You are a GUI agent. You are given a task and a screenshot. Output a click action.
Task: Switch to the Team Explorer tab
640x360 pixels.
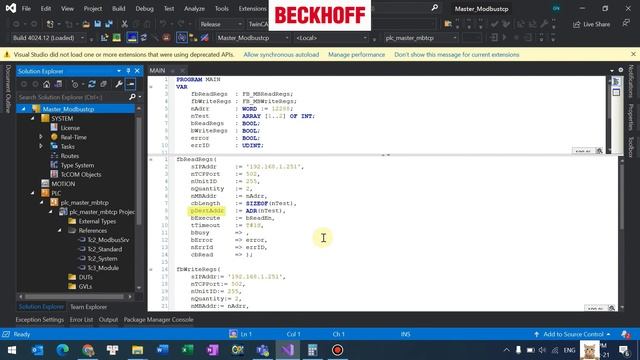89,307
